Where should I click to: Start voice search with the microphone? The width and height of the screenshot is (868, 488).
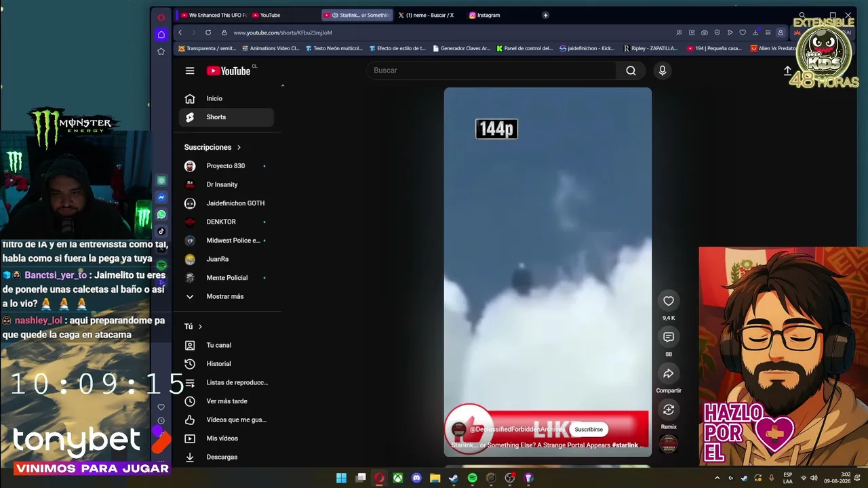[x=663, y=70]
